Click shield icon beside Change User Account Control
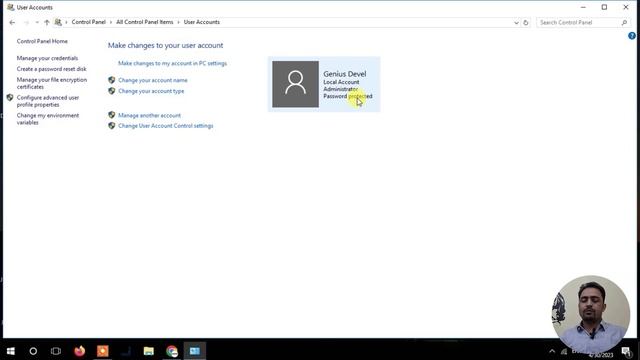Screen dimensions: 640x360 click(111, 126)
